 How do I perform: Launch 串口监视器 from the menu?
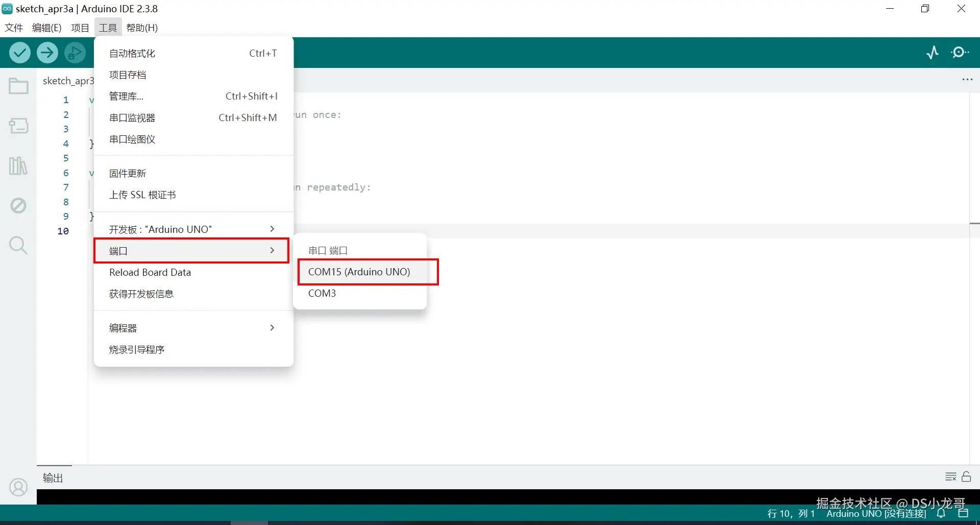193,117
